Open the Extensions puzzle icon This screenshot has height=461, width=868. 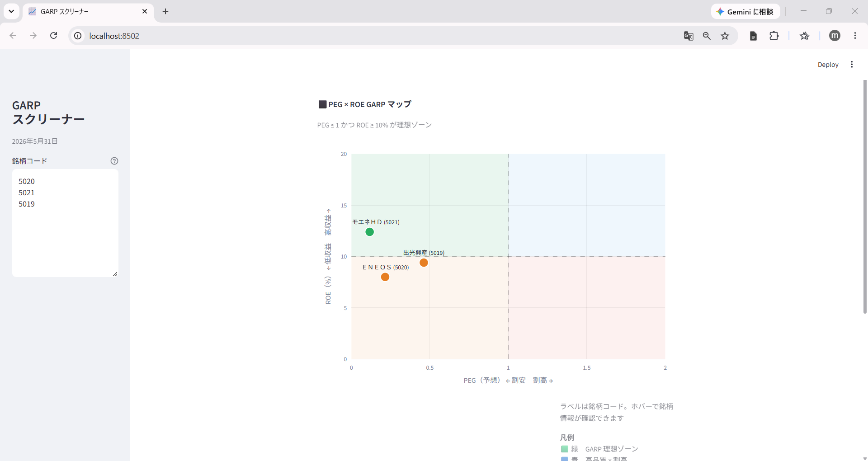pyautogui.click(x=774, y=36)
